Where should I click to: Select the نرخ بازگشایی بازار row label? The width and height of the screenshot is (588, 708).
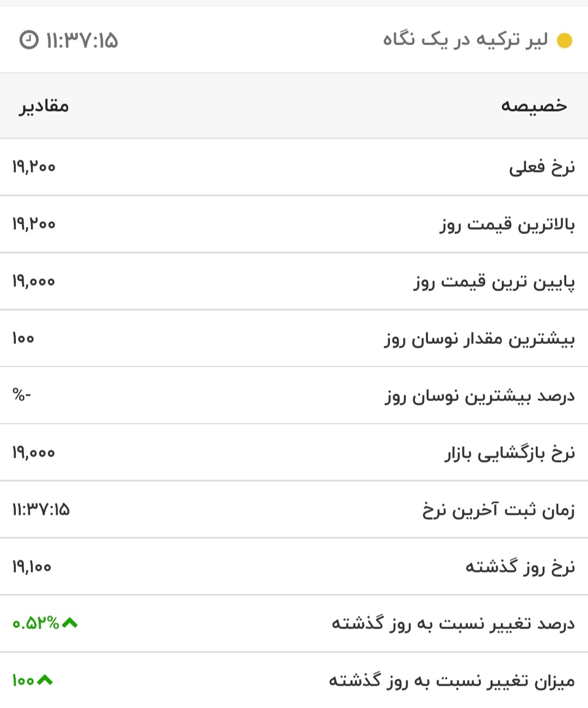click(510, 453)
